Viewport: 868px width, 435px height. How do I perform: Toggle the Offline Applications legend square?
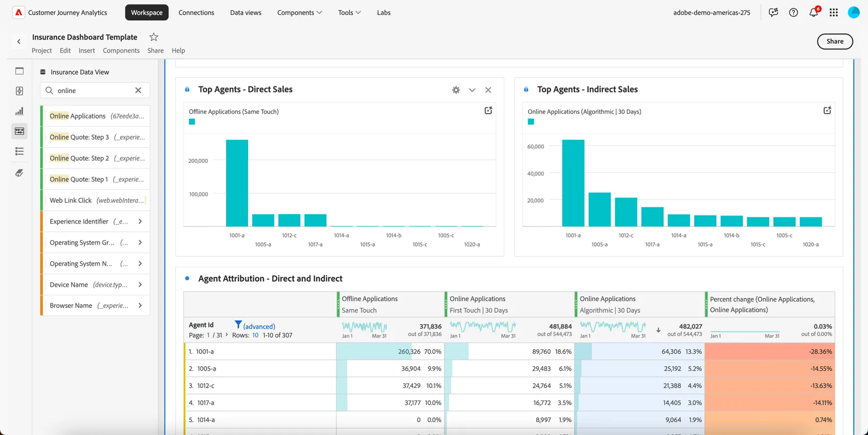192,122
